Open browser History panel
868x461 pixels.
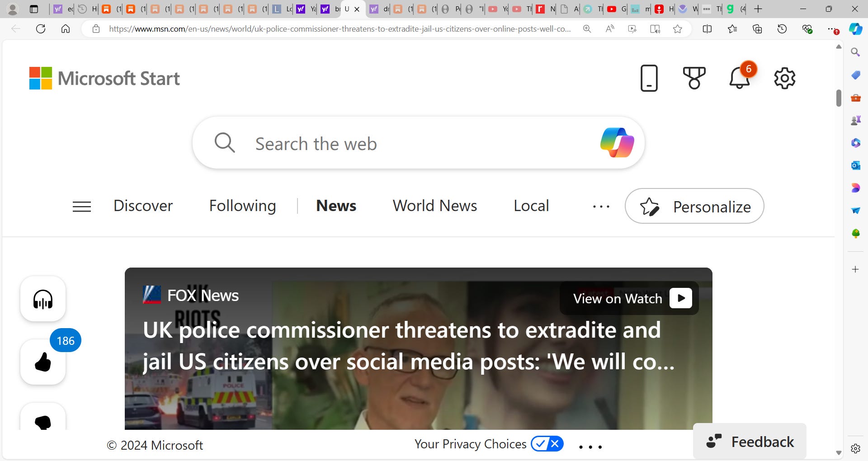pyautogui.click(x=782, y=29)
